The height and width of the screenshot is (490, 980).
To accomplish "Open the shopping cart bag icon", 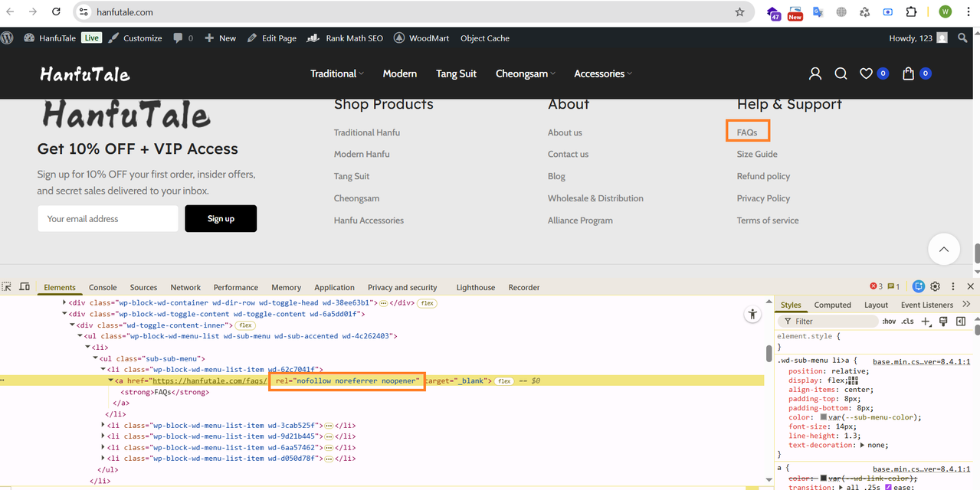I will click(x=908, y=73).
